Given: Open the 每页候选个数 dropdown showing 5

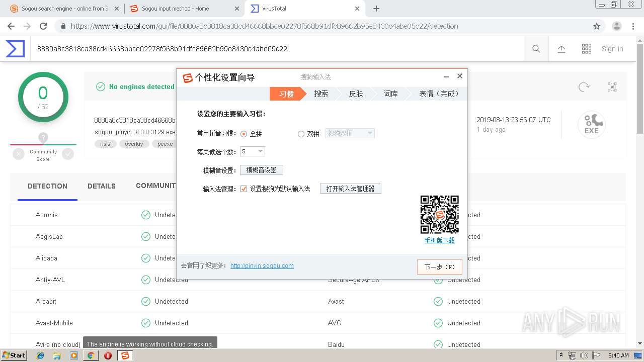Looking at the screenshot, I should tap(253, 151).
